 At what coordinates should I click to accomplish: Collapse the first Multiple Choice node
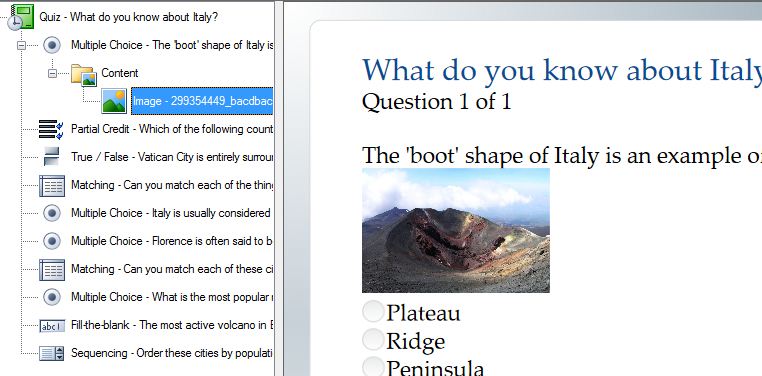click(x=21, y=45)
